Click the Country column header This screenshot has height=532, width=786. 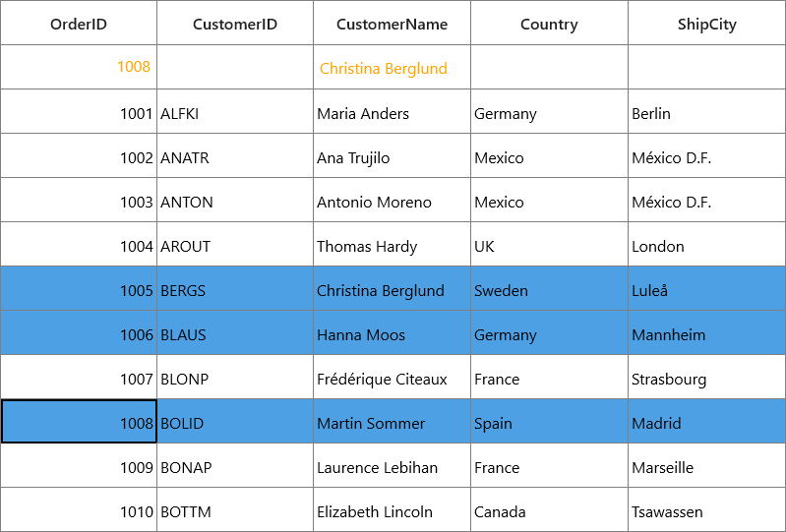549,23
